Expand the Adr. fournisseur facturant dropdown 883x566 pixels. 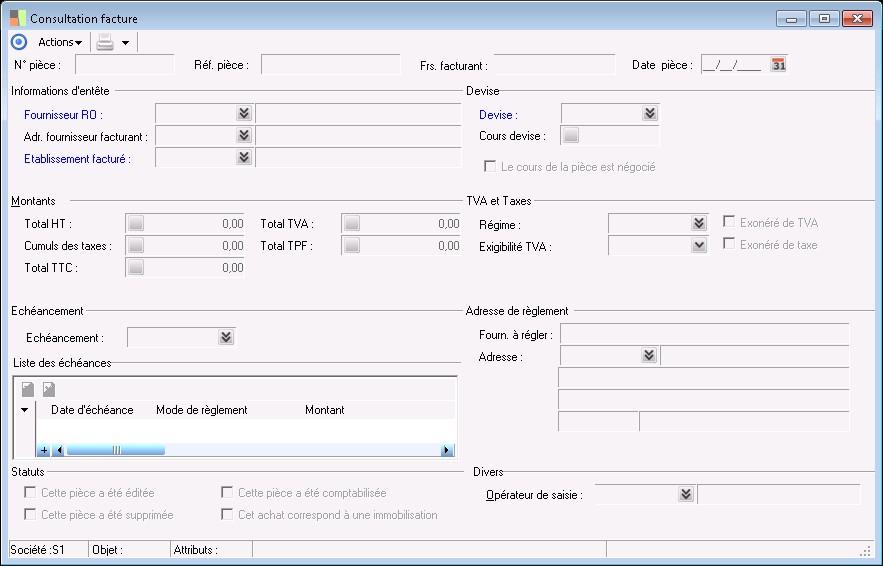(243, 135)
